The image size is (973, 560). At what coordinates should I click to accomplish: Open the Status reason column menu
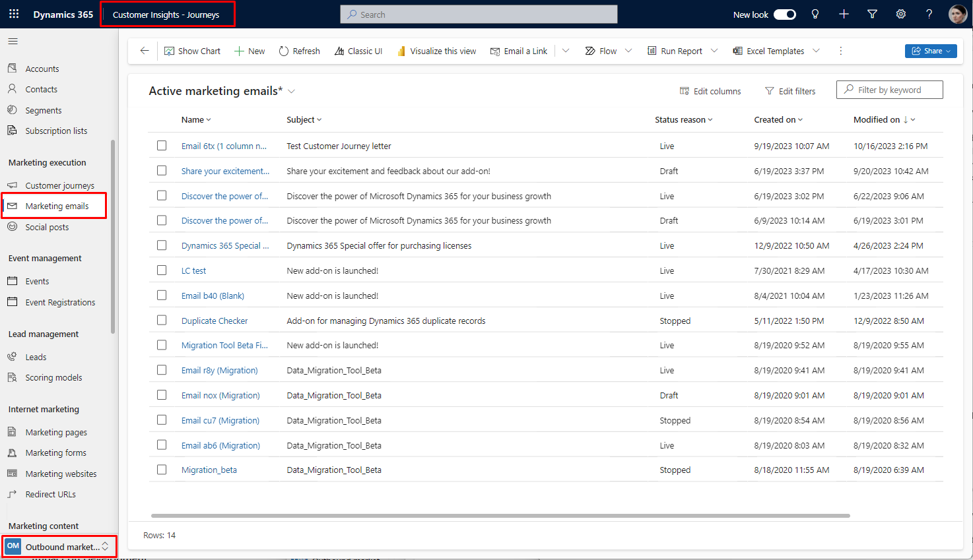point(684,119)
